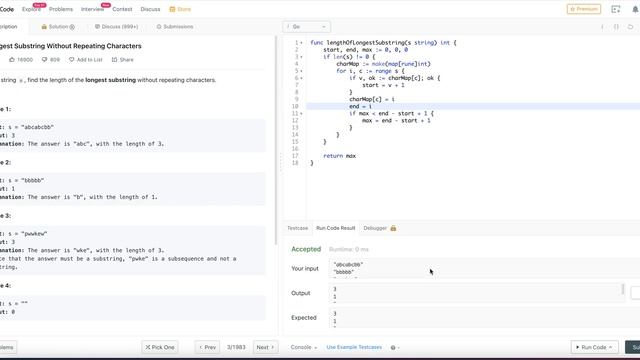Click the Store shopping bag icon
The width and height of the screenshot is (640, 360).
coord(172,9)
